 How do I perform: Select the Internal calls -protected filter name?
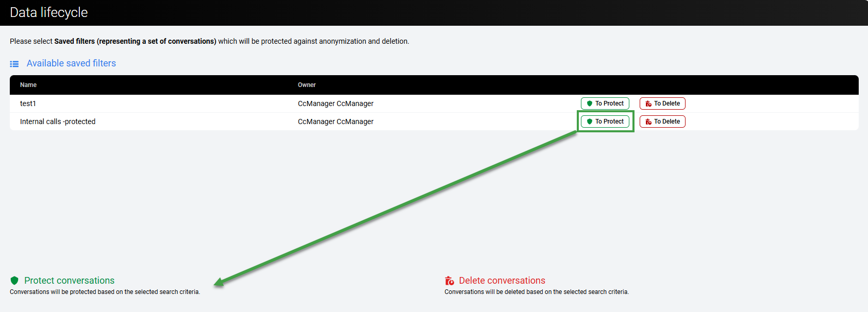coord(58,122)
